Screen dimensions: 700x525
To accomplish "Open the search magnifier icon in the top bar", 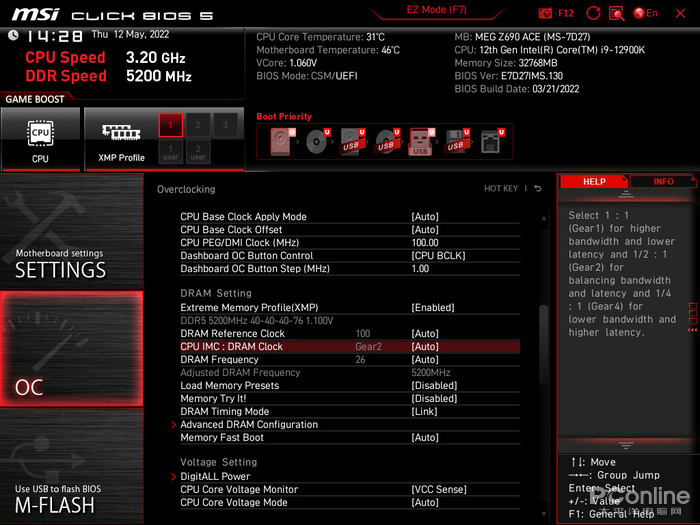I will coord(617,13).
